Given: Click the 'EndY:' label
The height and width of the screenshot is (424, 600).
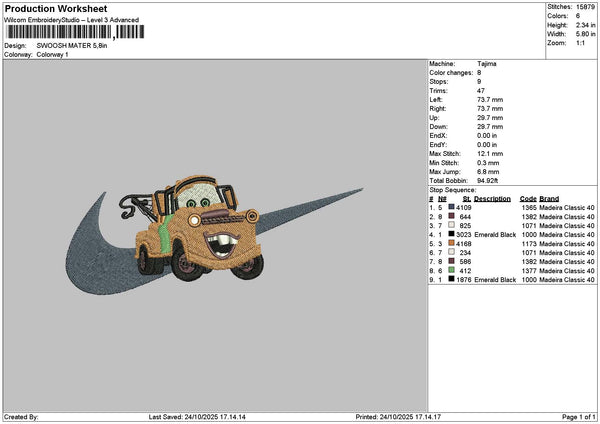Looking at the screenshot, I should pyautogui.click(x=438, y=145).
